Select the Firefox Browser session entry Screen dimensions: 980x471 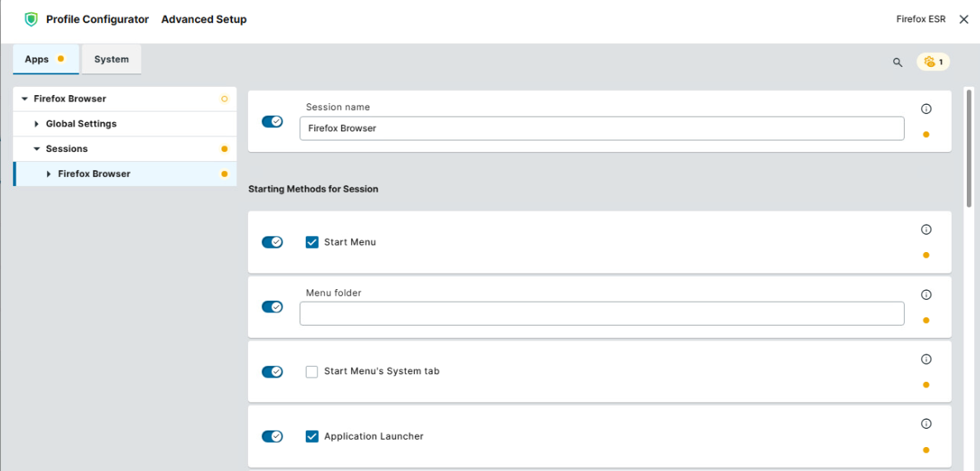pyautogui.click(x=125, y=174)
